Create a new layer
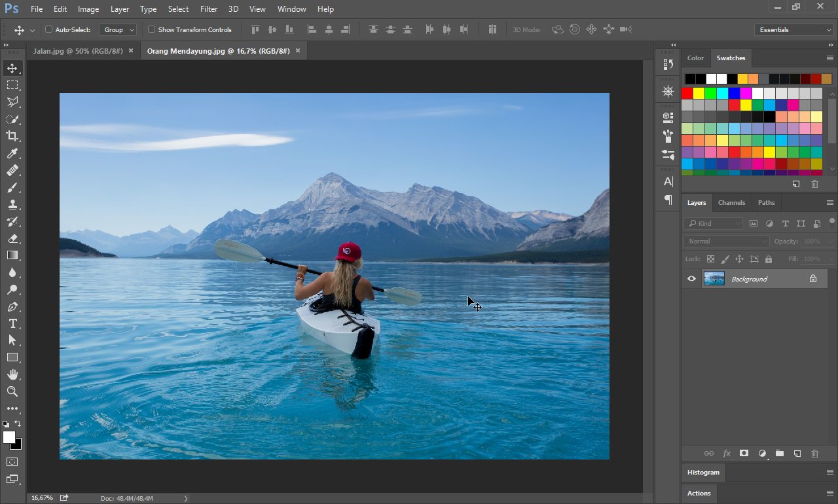838x504 pixels. (797, 453)
